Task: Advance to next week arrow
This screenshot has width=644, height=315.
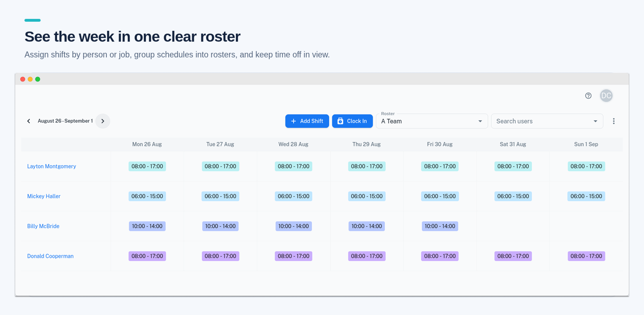Action: click(103, 121)
